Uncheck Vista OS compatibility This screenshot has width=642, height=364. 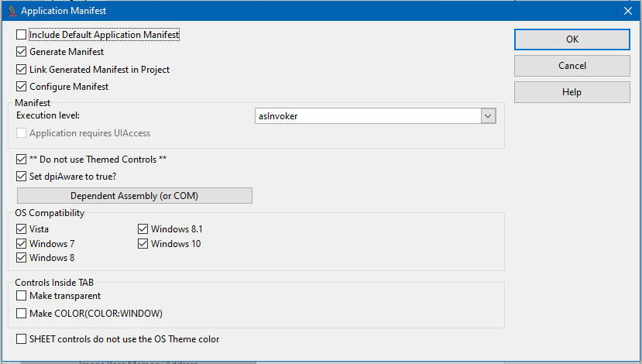[21, 229]
